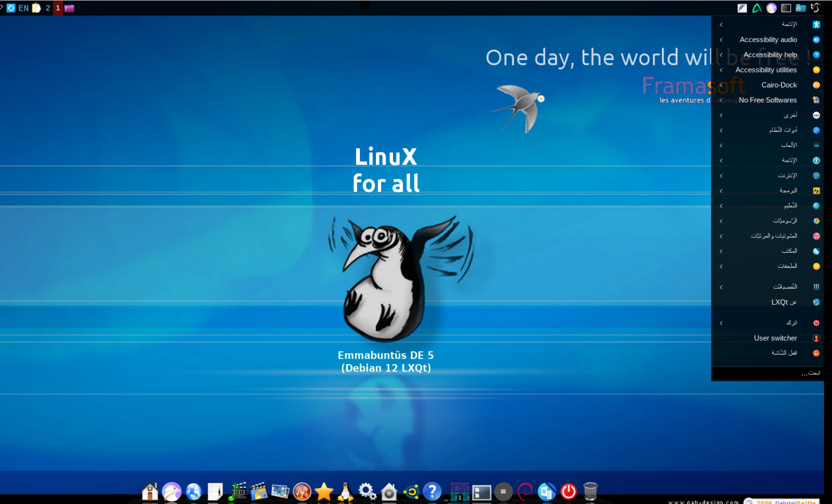Launch the Tux penguin icon in the dock
The image size is (832, 504).
(345, 492)
